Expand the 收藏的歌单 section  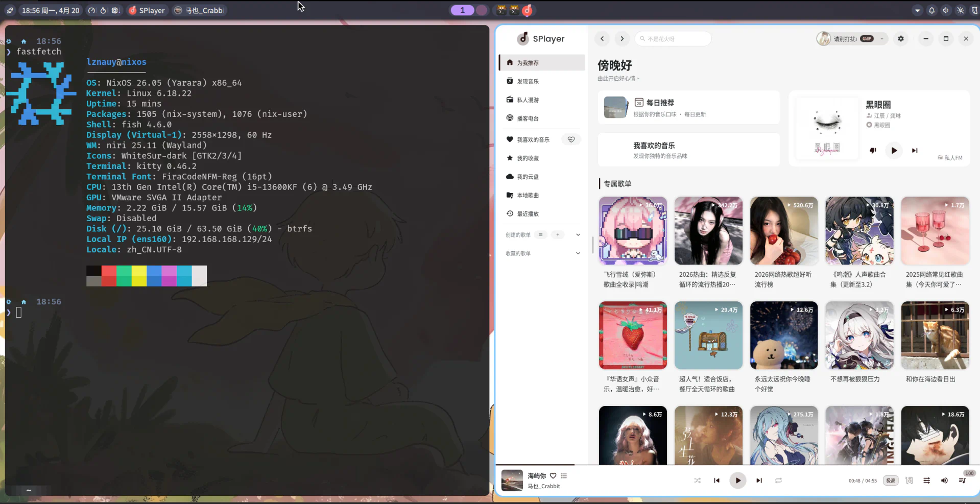(578, 253)
